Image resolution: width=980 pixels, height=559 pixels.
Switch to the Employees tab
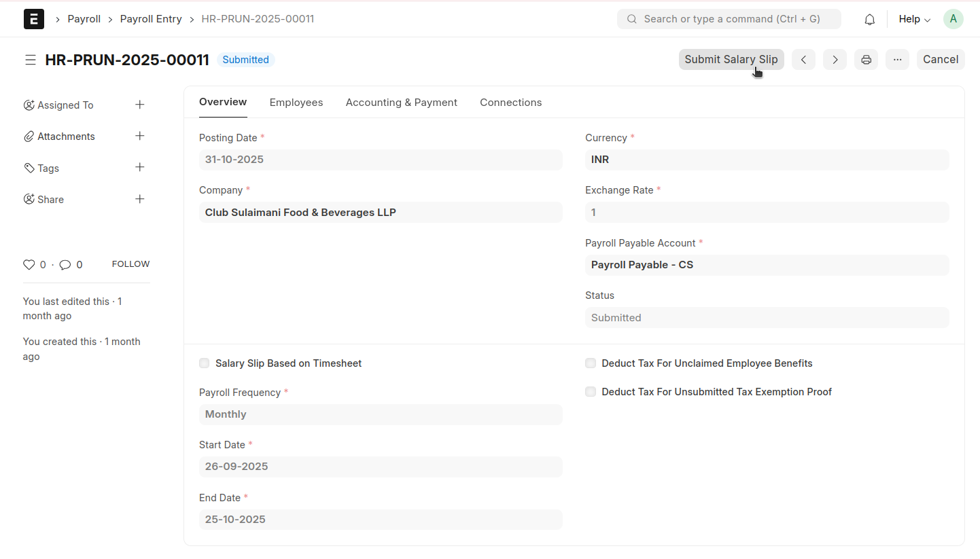coord(296,103)
